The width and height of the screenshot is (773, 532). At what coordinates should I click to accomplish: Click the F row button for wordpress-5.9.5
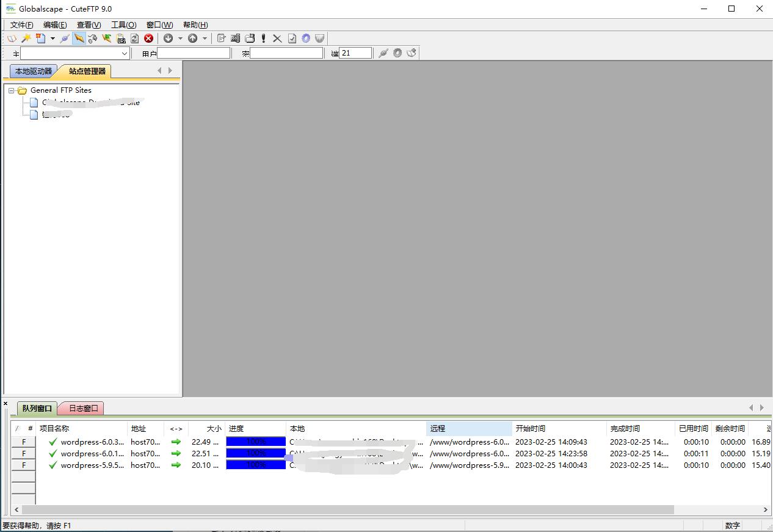[x=24, y=465]
